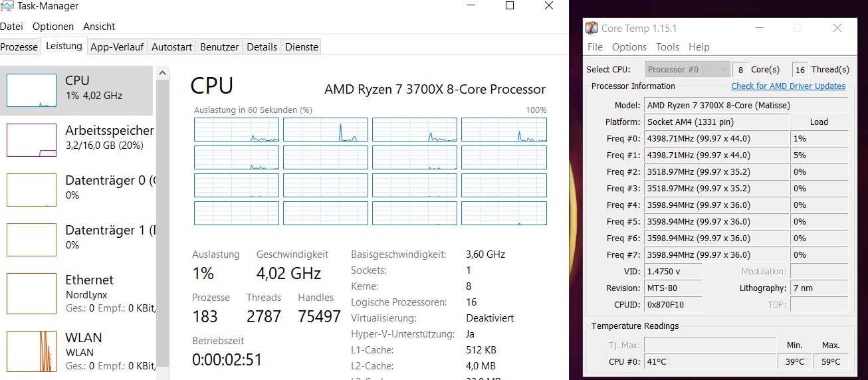Click the Betriebszeit value 0:00:02:51

pyautogui.click(x=227, y=359)
